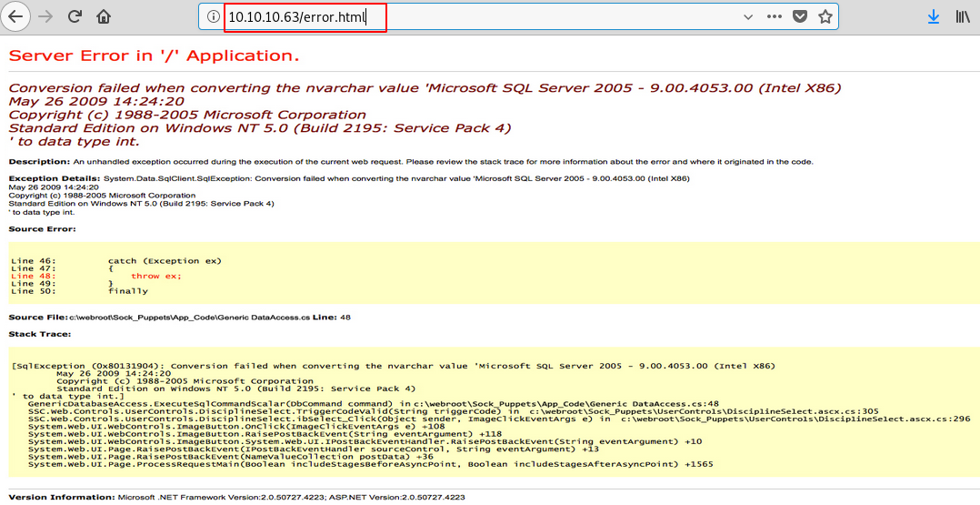
Task: Click the "Source File:" label
Action: pos(38,318)
